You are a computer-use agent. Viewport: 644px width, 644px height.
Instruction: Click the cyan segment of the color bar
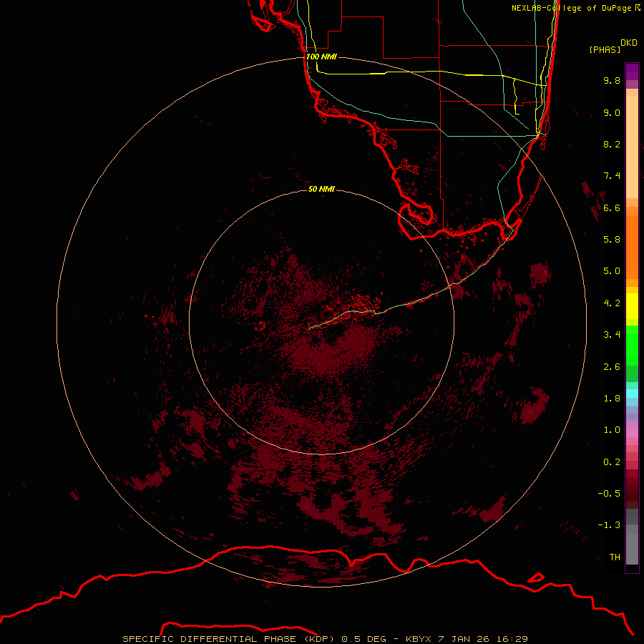click(x=632, y=394)
